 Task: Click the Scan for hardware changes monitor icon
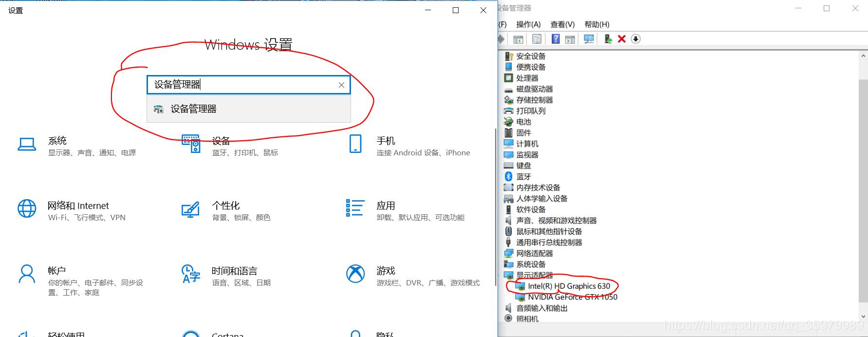point(589,39)
